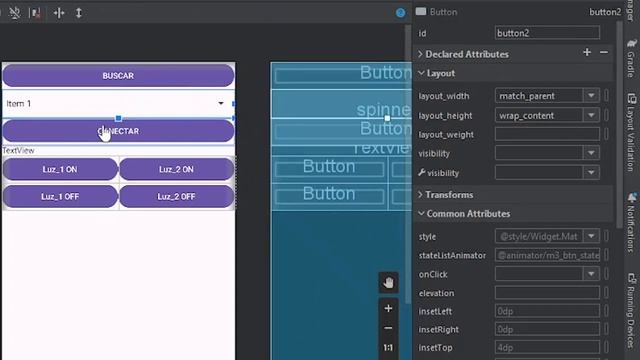Select the Luz_1 OFF button
Screen dimensions: 640x360
[x=60, y=196]
